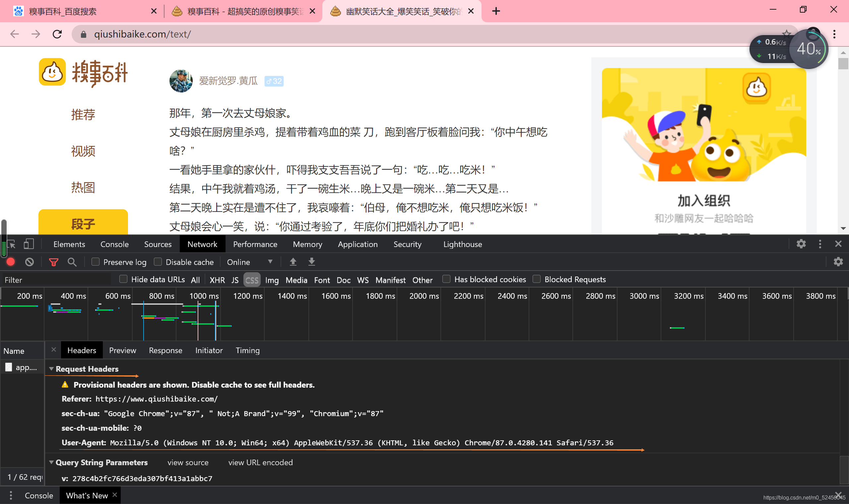Open the Online throttling dropdown
The width and height of the screenshot is (849, 504).
(x=250, y=262)
